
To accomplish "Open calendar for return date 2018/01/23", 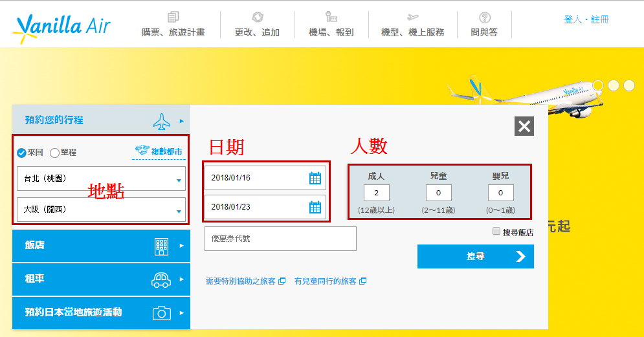I will point(315,207).
